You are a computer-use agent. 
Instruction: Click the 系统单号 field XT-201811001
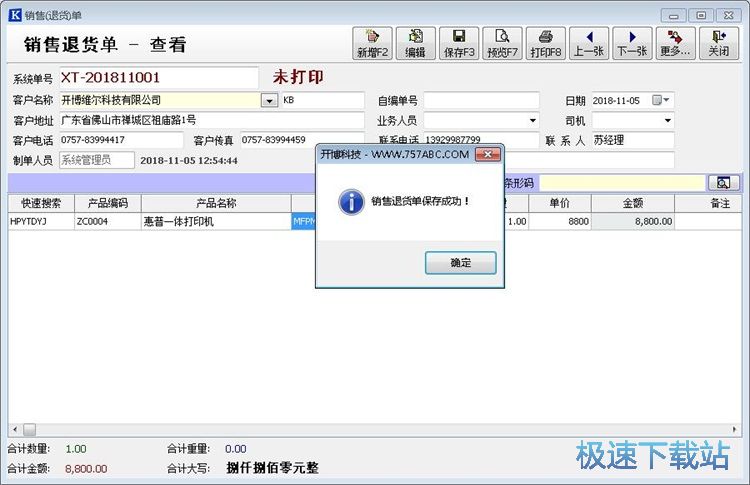(159, 77)
